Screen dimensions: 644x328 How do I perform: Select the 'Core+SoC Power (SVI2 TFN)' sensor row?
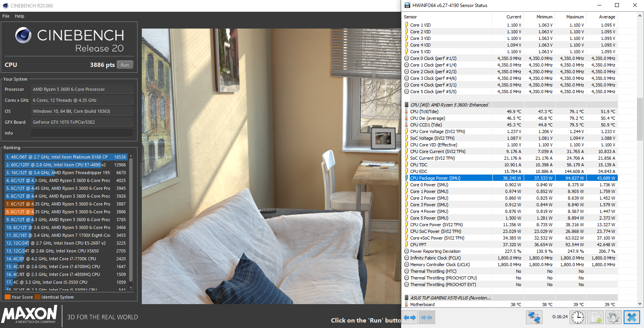click(x=510, y=238)
